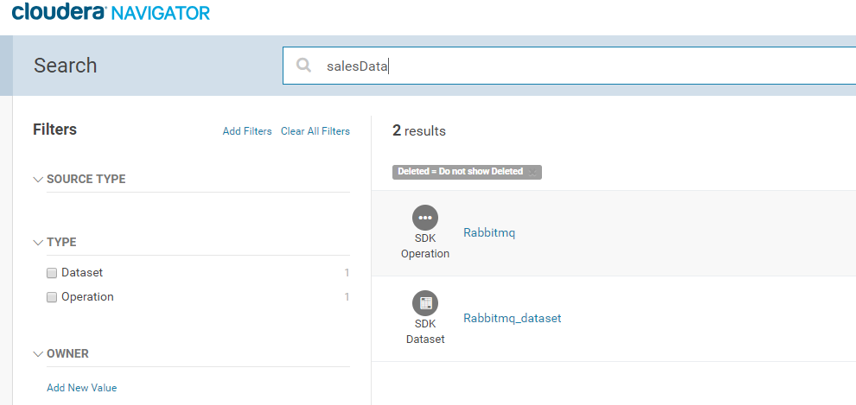Click the SDK Operation icon for Rabbitmq

(x=425, y=217)
